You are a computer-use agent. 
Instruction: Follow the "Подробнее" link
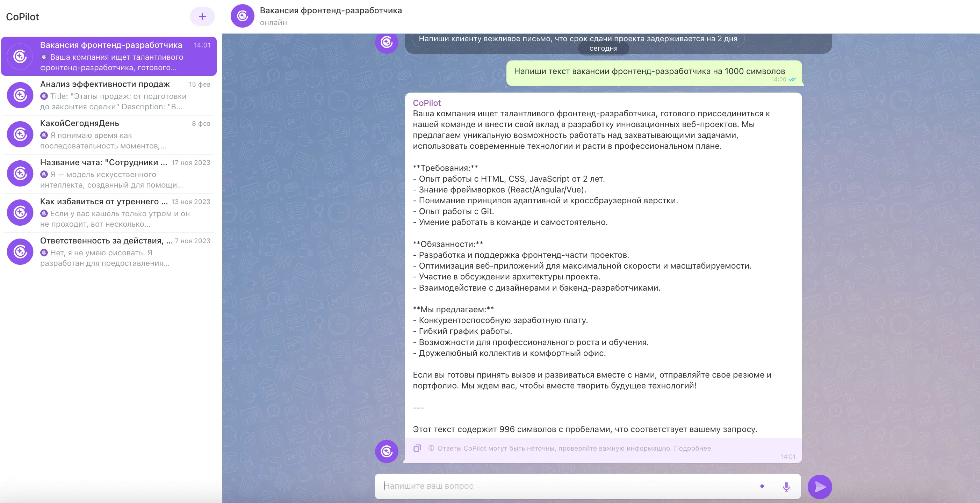point(692,448)
